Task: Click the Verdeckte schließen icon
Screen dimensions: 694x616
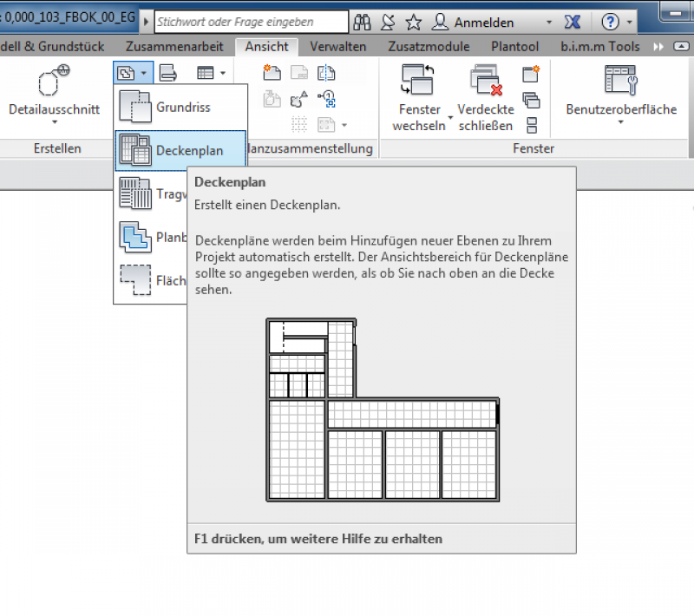Action: pos(486,81)
